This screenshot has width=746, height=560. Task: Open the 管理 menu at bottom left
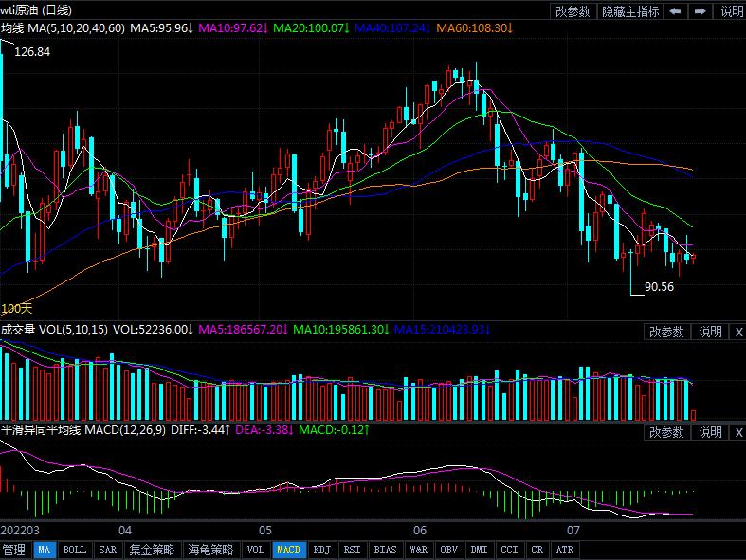click(x=14, y=550)
